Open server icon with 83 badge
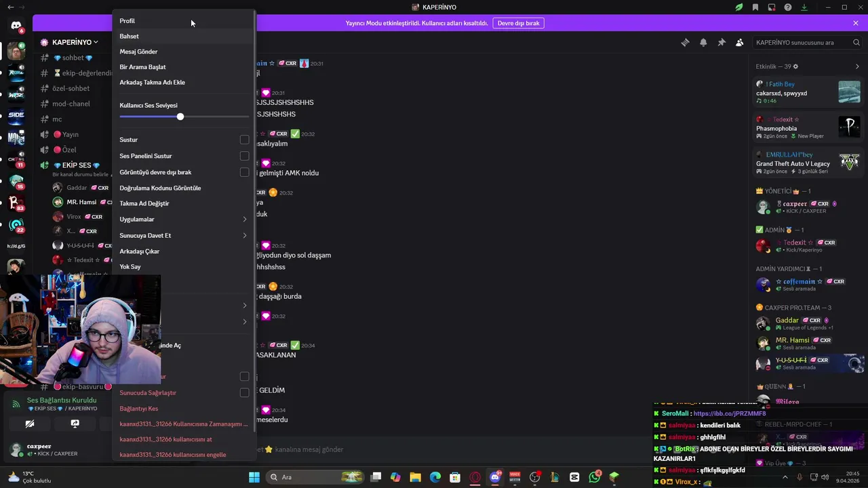 pyautogui.click(x=16, y=202)
